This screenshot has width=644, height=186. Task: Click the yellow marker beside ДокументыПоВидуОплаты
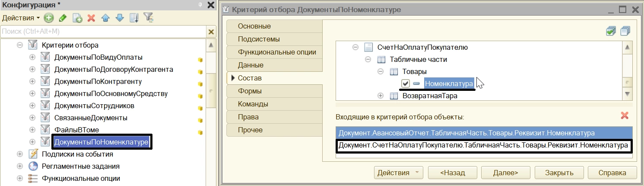coord(200,60)
